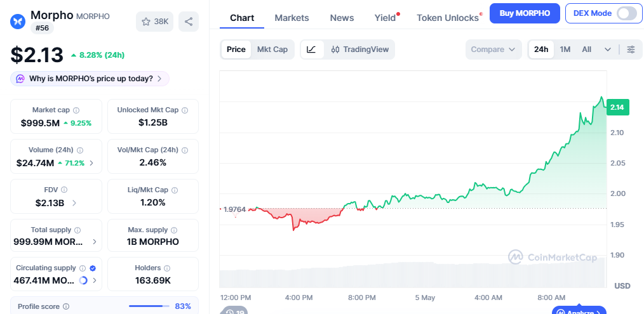Click the Circulating supply info icon
This screenshot has height=314, width=644.
click(83, 268)
